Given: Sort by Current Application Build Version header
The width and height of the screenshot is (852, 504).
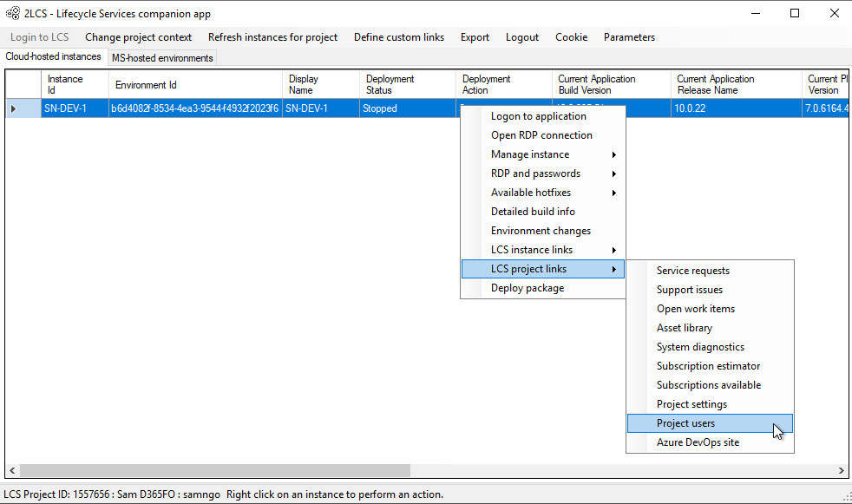Looking at the screenshot, I should 612,84.
